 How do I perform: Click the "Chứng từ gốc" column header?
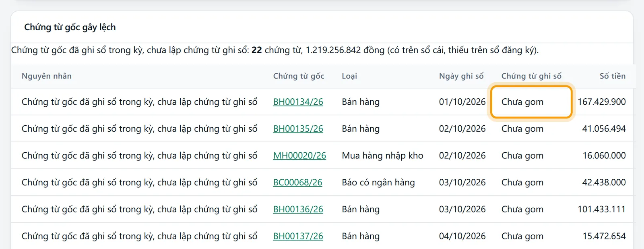point(299,76)
